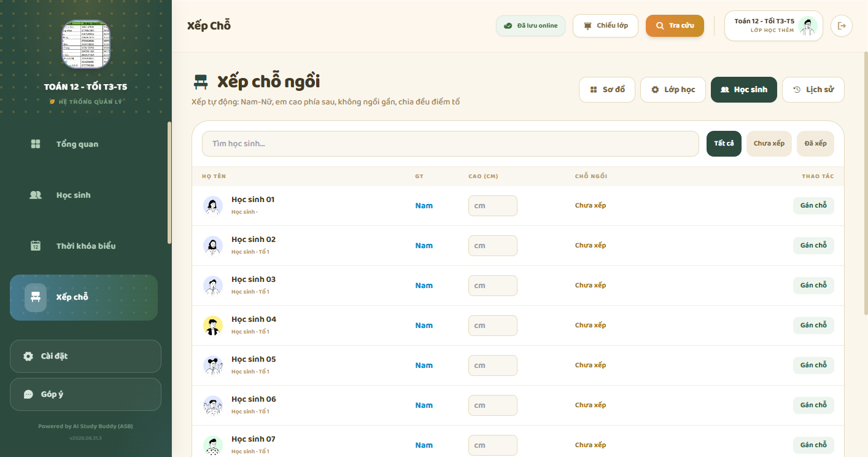
Task: Click the Đã lưu online cloud status
Action: [x=530, y=26]
